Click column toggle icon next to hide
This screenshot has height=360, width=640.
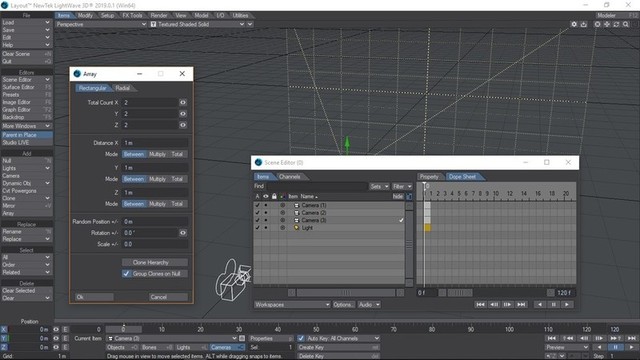tap(409, 196)
